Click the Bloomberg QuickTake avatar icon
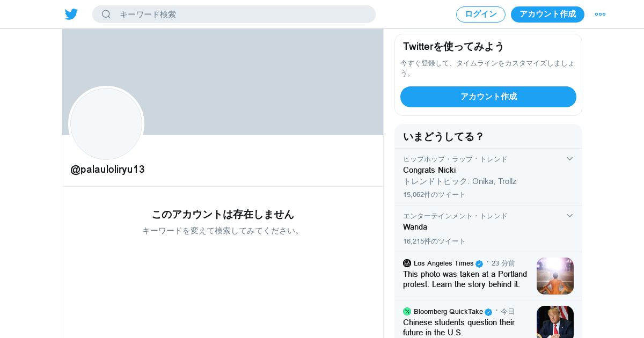The image size is (644, 338). [x=407, y=311]
